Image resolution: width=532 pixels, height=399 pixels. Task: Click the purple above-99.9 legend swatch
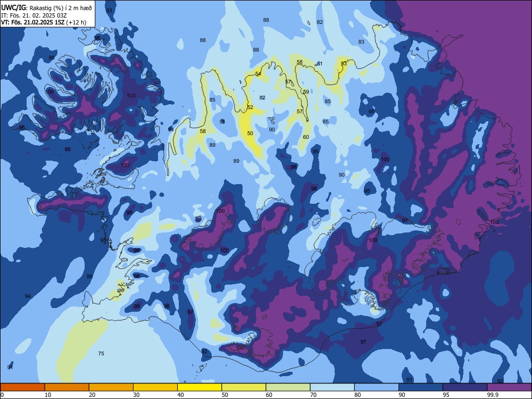509,387
